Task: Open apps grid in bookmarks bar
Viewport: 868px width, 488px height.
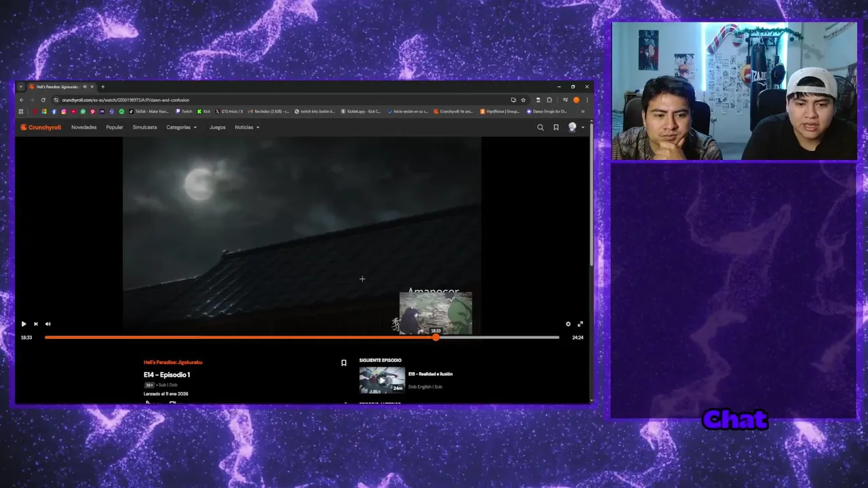Action: tap(21, 111)
